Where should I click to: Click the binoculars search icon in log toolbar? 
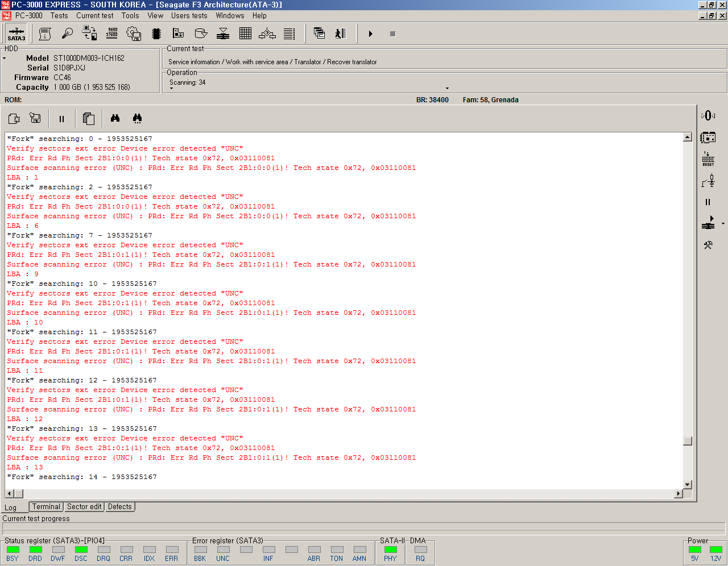tap(115, 118)
